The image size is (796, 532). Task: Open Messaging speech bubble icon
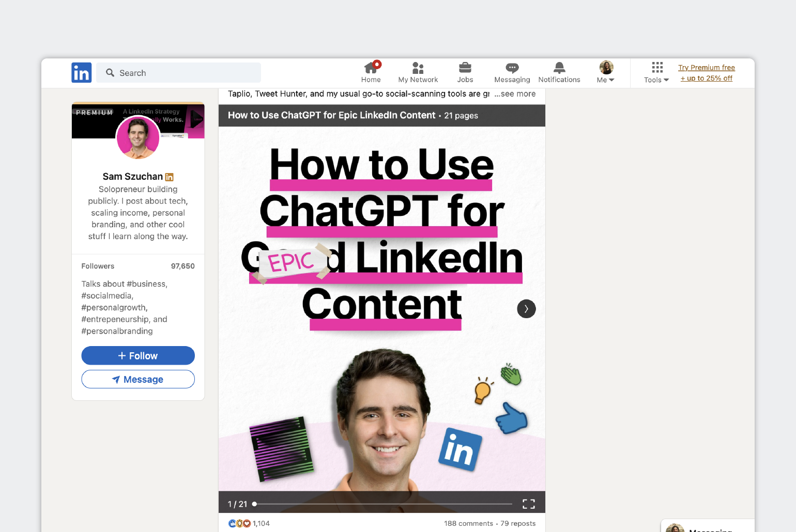512,68
